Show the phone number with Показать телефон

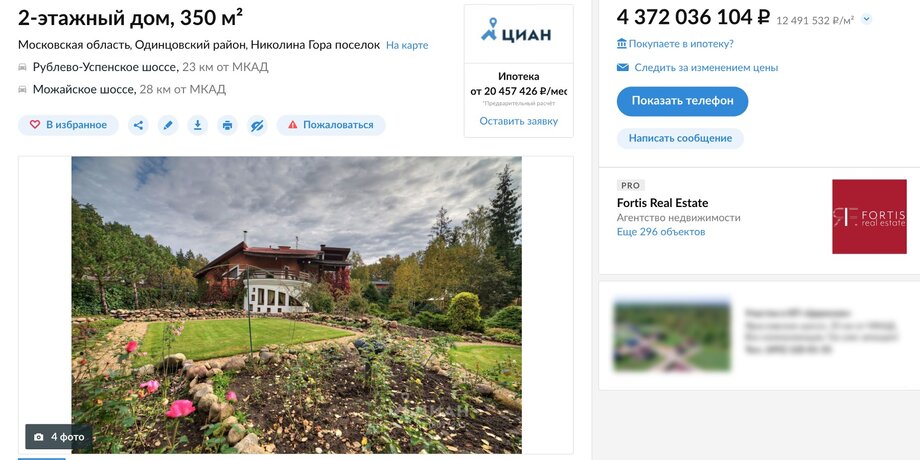coord(682,101)
